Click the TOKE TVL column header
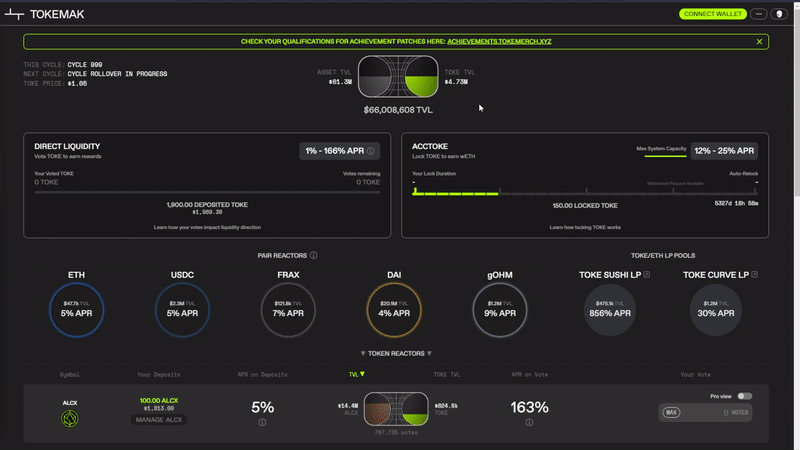800x450 pixels. tap(446, 374)
